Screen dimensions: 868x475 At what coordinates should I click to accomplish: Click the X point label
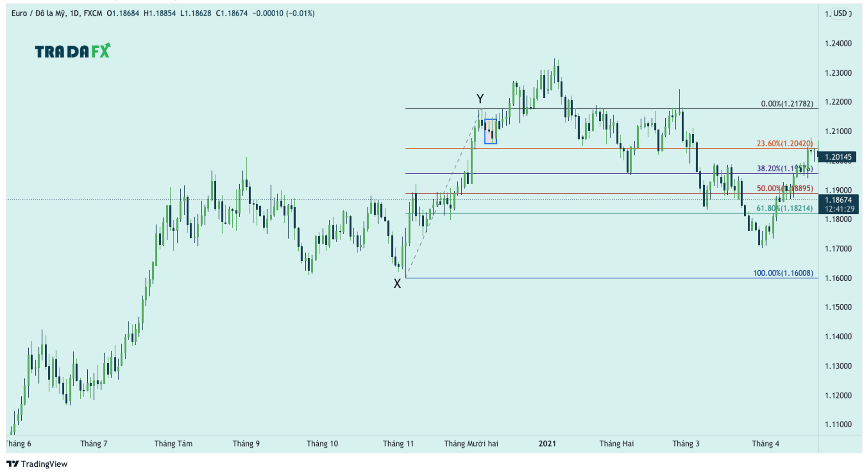(397, 284)
